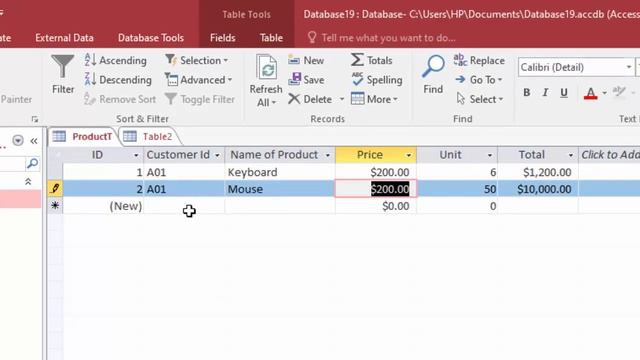Create a New record
This screenshot has height=360, width=640.
click(306, 60)
